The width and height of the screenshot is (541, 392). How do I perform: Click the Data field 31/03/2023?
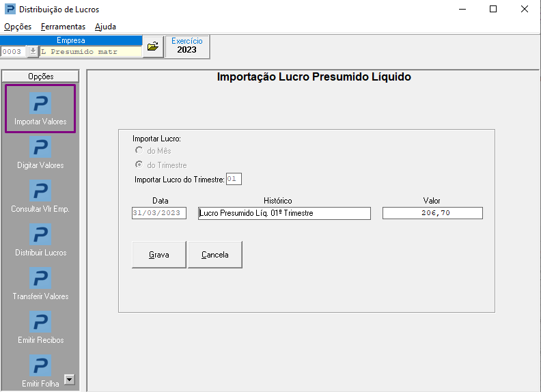[159, 213]
